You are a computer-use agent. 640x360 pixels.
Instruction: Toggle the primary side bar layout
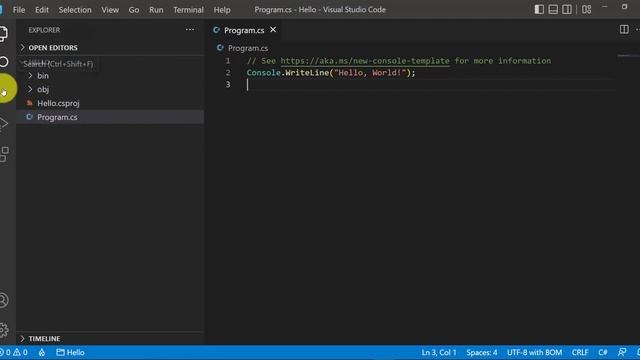539,9
